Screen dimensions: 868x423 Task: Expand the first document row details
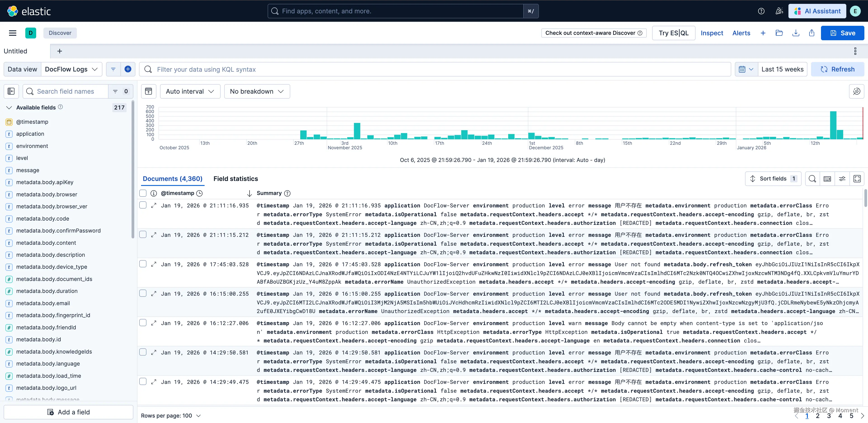[x=154, y=205]
